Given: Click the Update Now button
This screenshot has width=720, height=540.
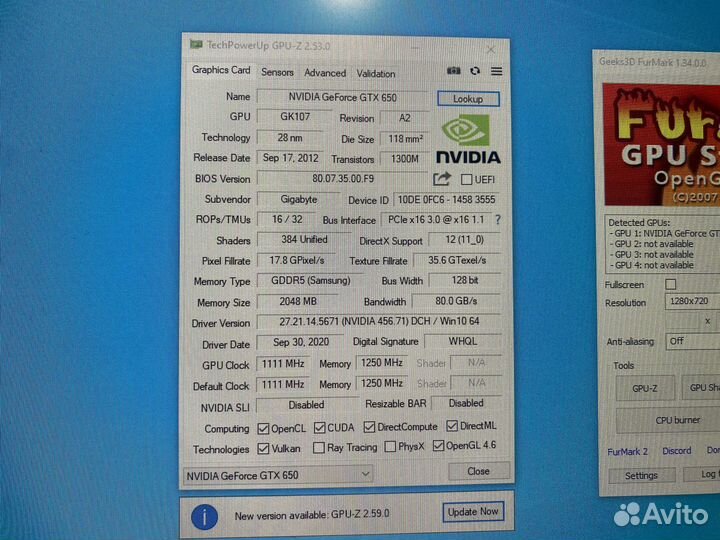Looking at the screenshot, I should click(473, 512).
